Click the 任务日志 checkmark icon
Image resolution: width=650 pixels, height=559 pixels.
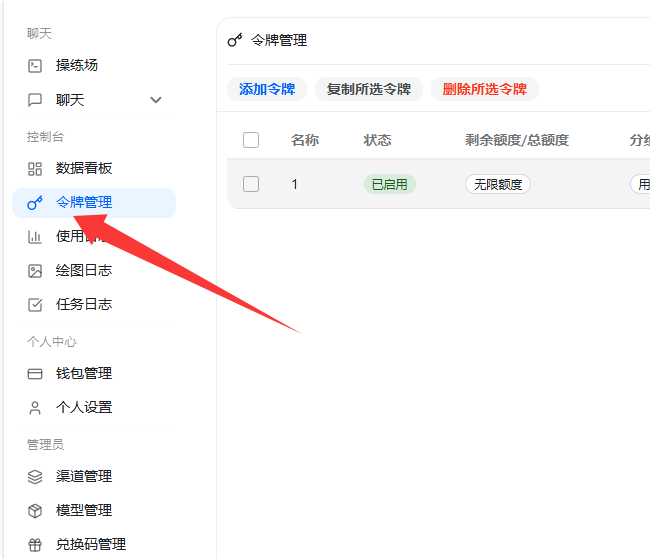pyautogui.click(x=35, y=305)
